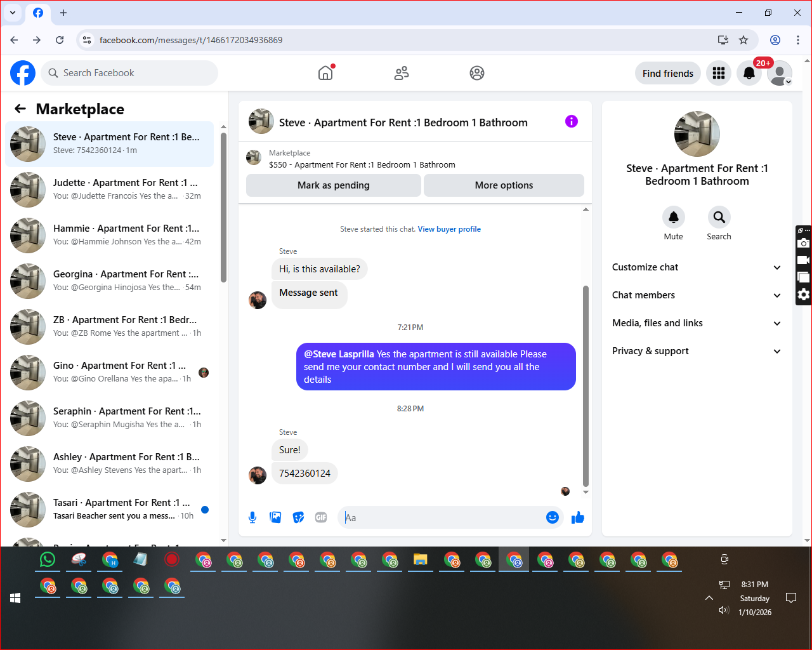
Task: Click More options button
Action: [504, 185]
